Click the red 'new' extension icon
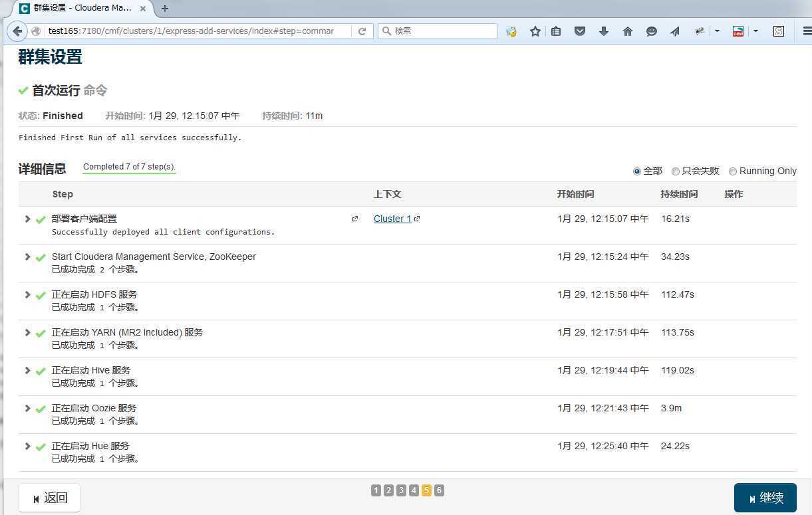This screenshot has width=812, height=515. point(738,31)
